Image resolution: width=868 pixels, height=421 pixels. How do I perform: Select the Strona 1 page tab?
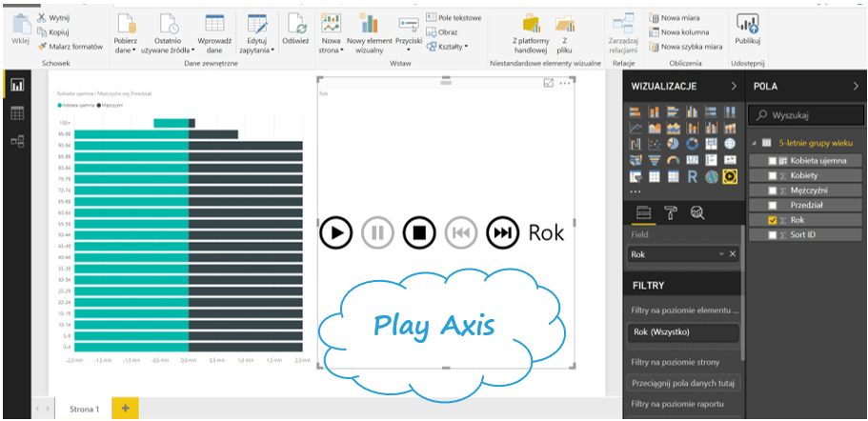[x=84, y=408]
